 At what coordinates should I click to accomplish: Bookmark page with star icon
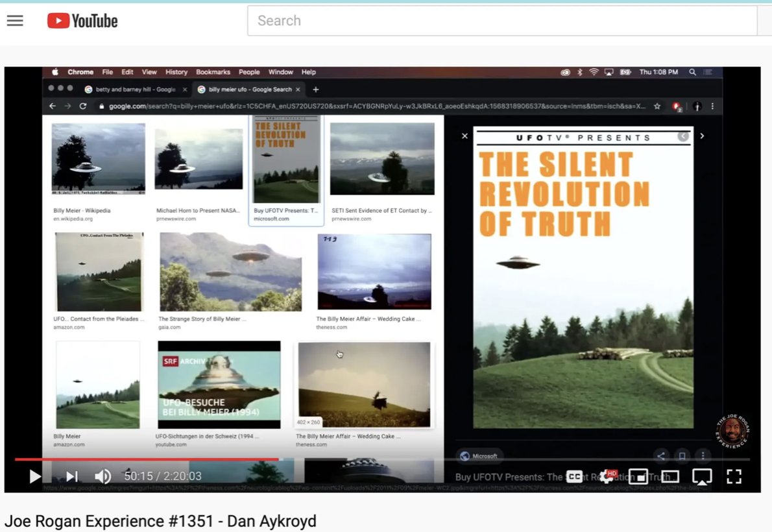pyautogui.click(x=657, y=106)
